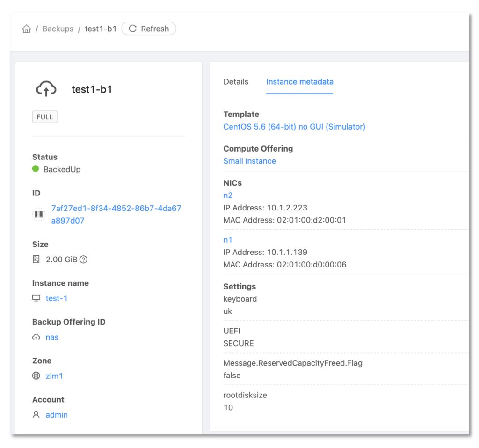479x448 pixels.
Task: Click the Message.ReservedCapacityFreed.Flag setting
Action: (293, 363)
